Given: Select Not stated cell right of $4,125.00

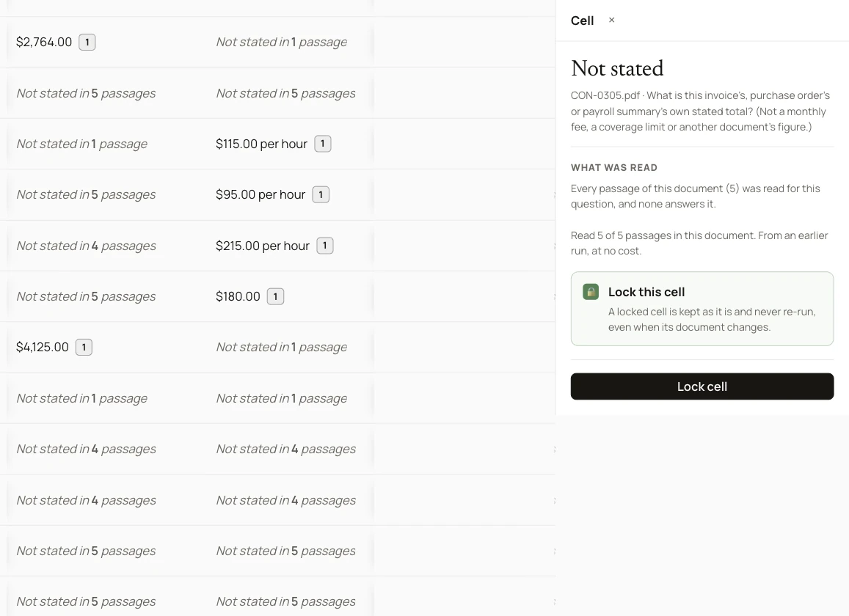Looking at the screenshot, I should point(290,348).
